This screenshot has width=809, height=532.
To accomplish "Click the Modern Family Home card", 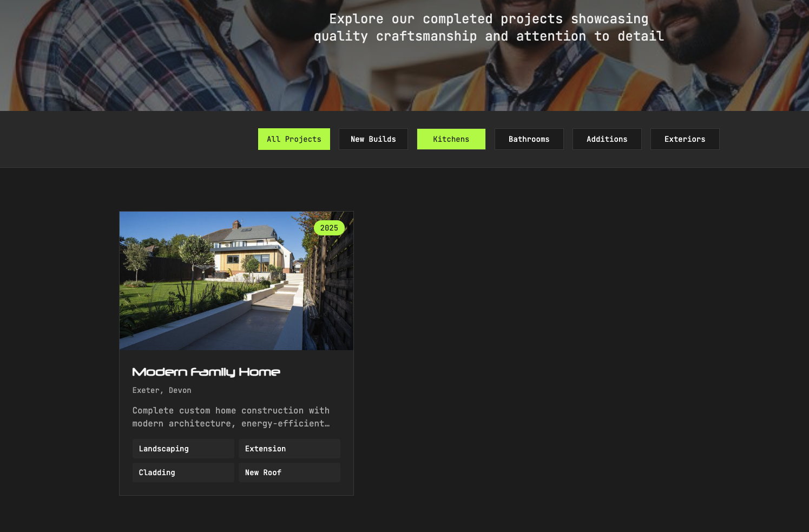I will [x=236, y=353].
